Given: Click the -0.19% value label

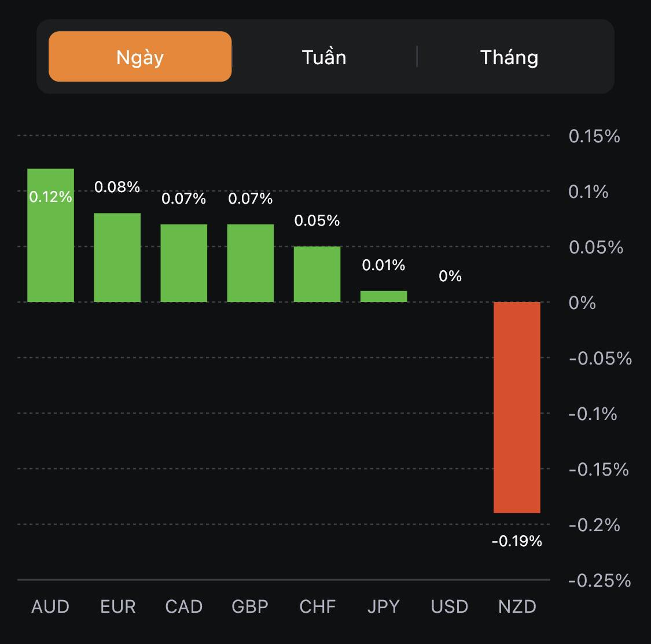Looking at the screenshot, I should pyautogui.click(x=517, y=541).
